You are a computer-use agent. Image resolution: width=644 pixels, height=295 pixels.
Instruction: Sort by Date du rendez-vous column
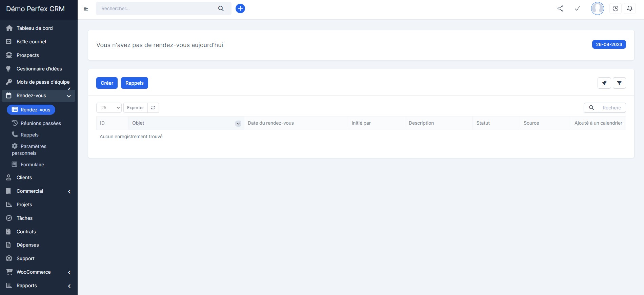(x=296, y=123)
